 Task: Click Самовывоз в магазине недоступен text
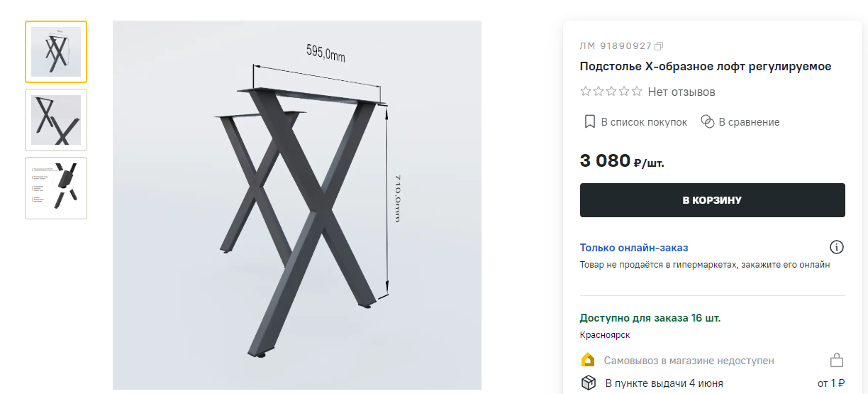pos(689,361)
